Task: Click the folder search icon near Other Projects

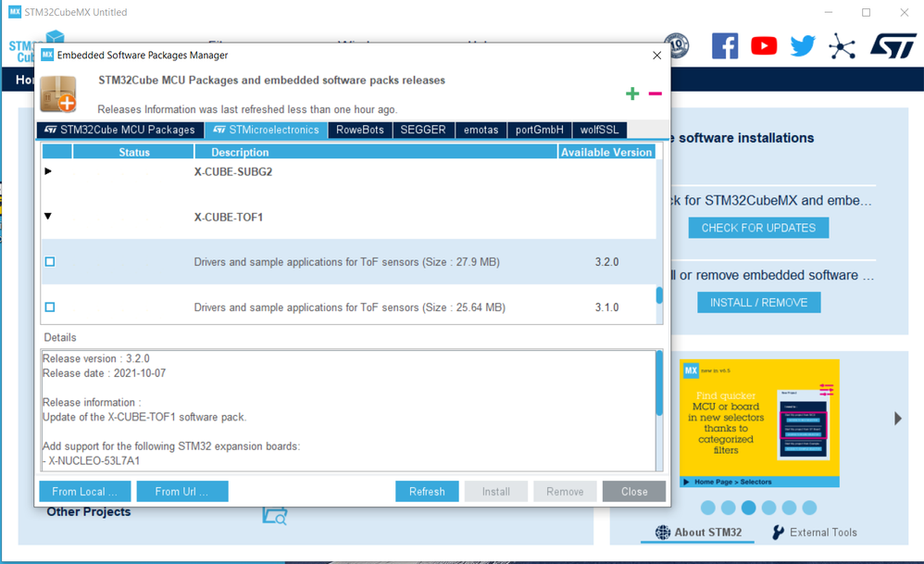Action: [275, 515]
